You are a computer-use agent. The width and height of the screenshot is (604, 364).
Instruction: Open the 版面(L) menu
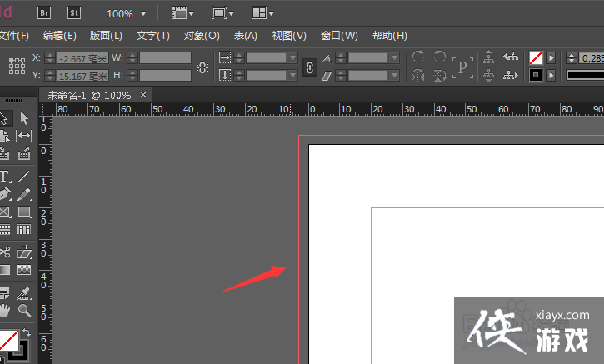click(106, 36)
